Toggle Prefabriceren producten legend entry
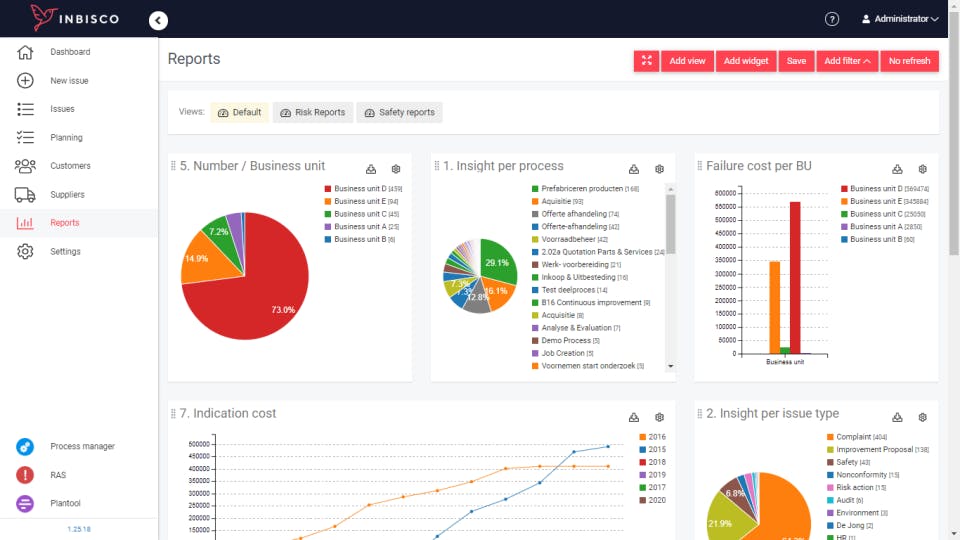 585,189
